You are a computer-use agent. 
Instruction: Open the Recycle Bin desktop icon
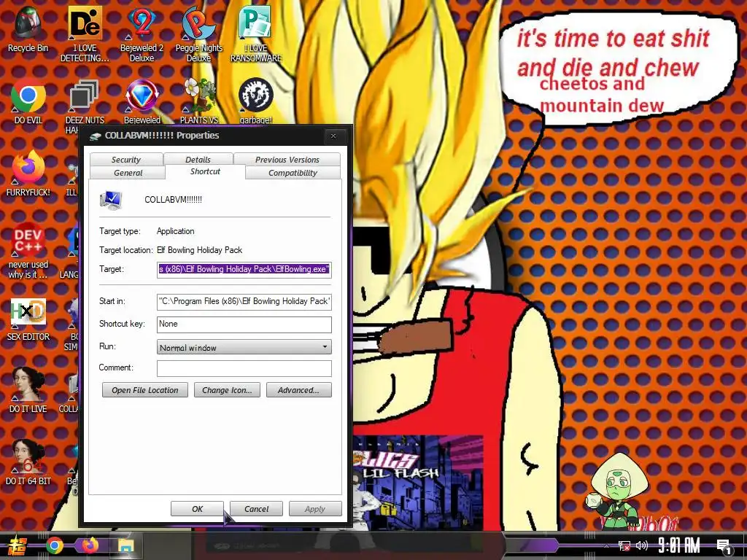[x=28, y=29]
